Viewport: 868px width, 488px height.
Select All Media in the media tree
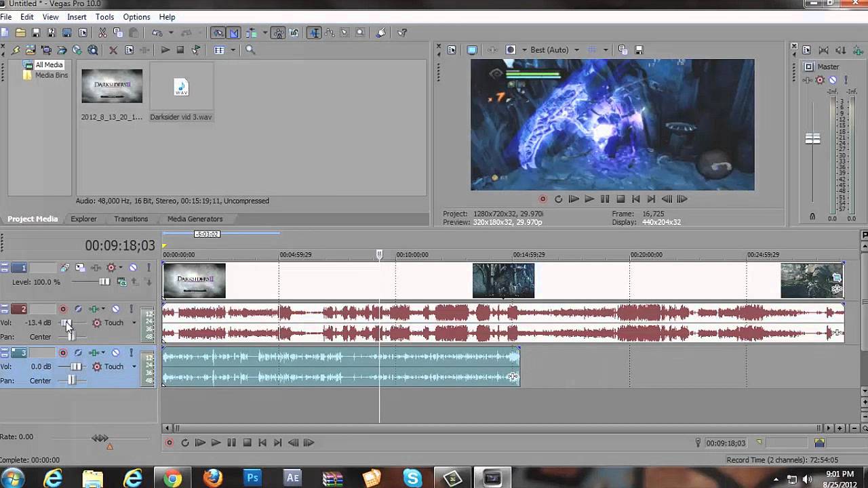tap(49, 65)
